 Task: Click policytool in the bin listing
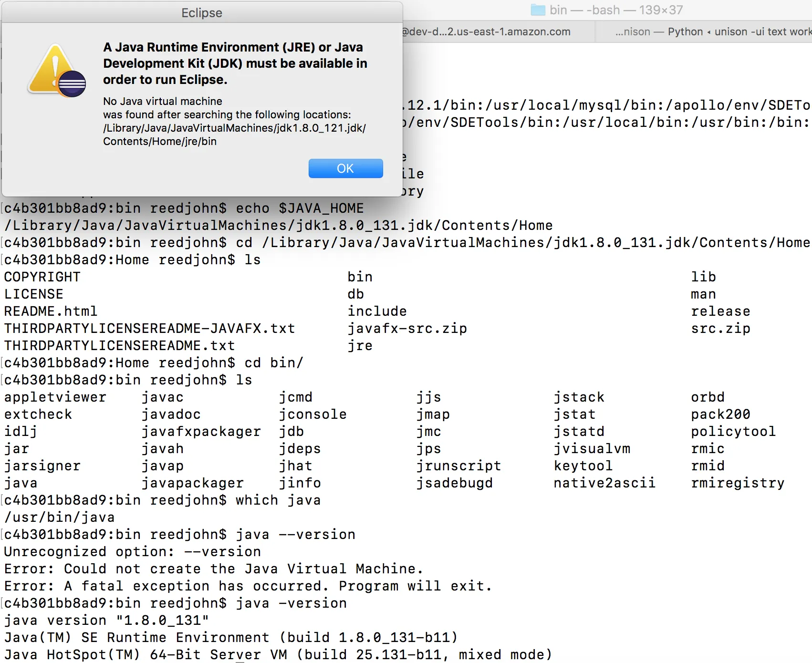click(734, 432)
